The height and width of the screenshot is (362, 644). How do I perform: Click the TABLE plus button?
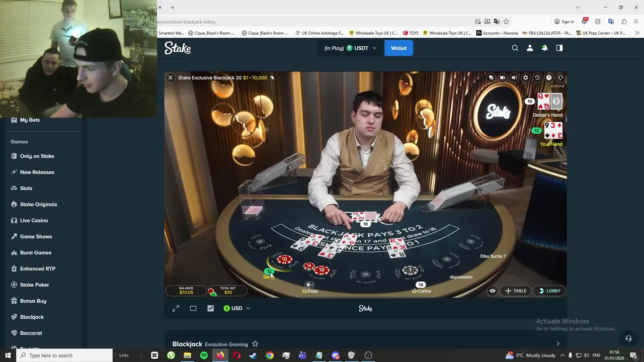516,291
